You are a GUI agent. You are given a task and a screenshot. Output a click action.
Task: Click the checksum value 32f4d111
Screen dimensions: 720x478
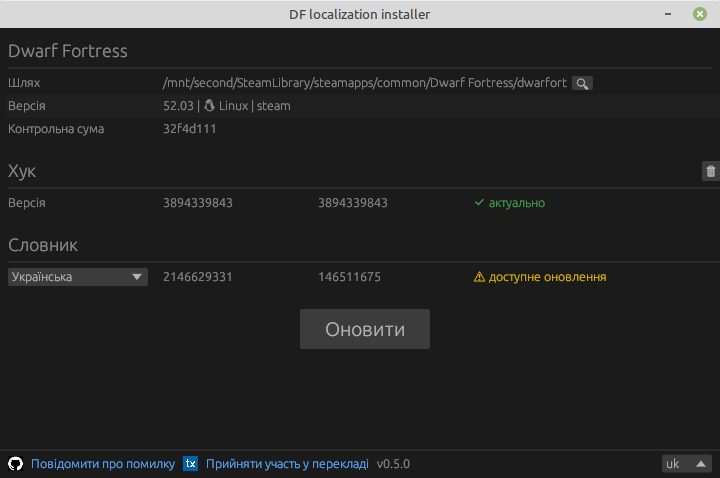[190, 129]
